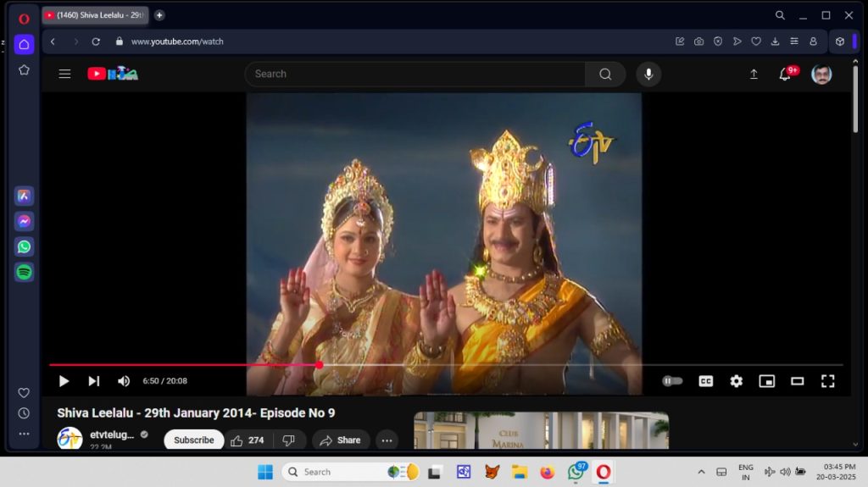The image size is (868, 487).
Task: Enable miniplayer mode
Action: click(x=766, y=381)
